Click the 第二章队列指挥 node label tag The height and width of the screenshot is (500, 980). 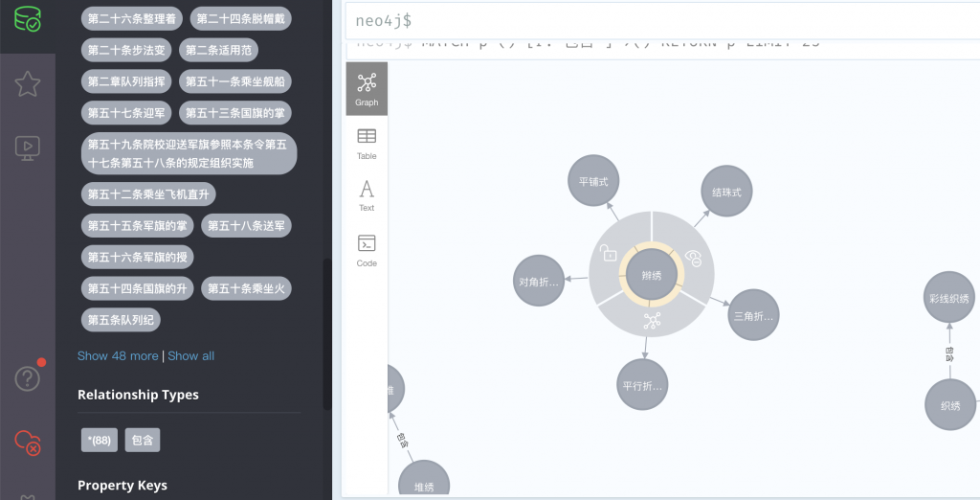tap(126, 81)
